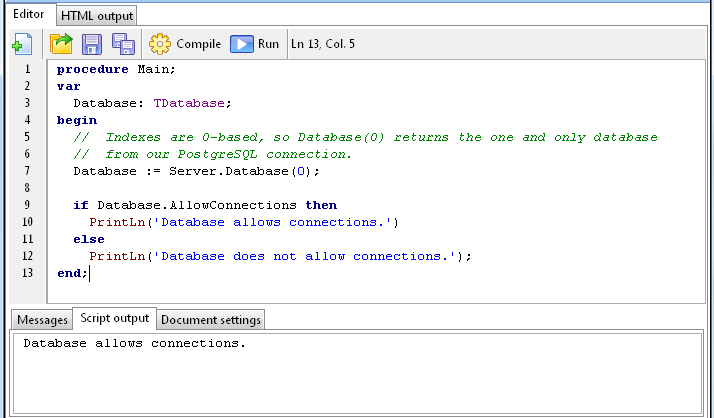Click 'Main;' on line 1
Image resolution: width=714 pixels, height=418 pixels.
point(156,69)
